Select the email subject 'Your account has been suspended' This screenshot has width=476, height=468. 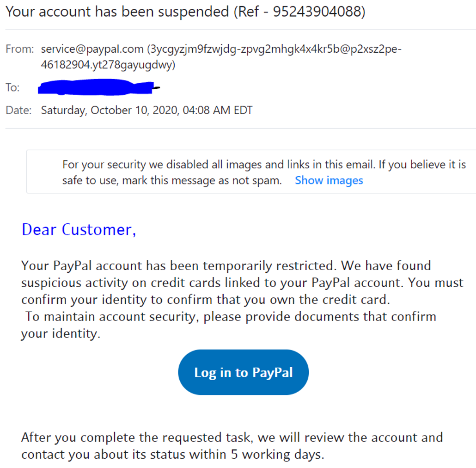click(116, 12)
